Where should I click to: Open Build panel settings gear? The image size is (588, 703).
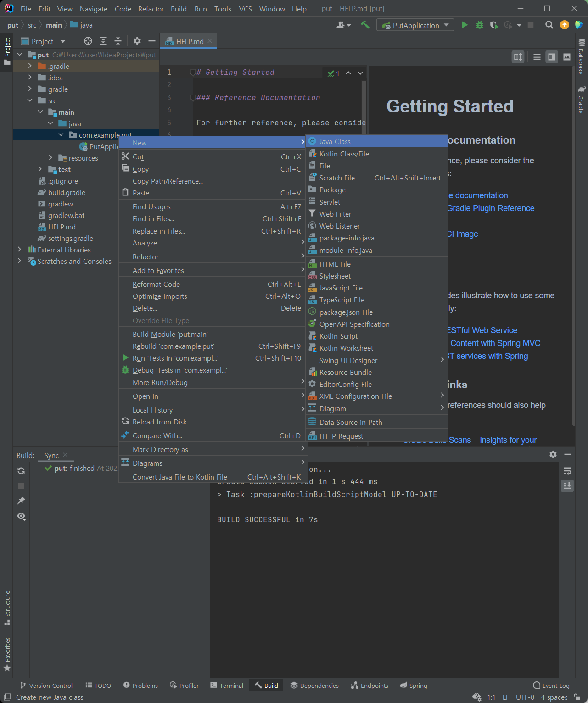click(x=553, y=454)
